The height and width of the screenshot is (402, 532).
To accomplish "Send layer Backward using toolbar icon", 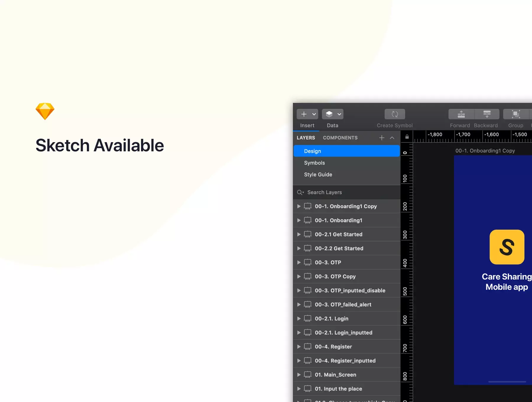I will click(x=487, y=114).
